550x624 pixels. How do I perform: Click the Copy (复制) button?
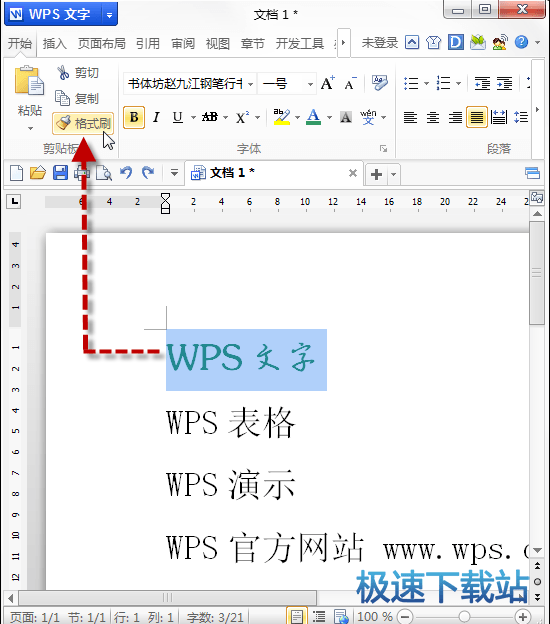(x=78, y=98)
